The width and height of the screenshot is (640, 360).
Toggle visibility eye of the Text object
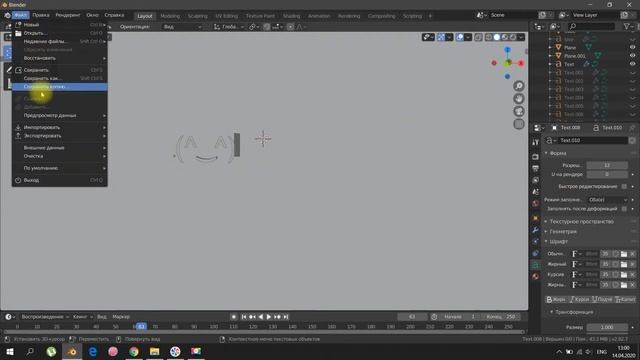point(632,64)
